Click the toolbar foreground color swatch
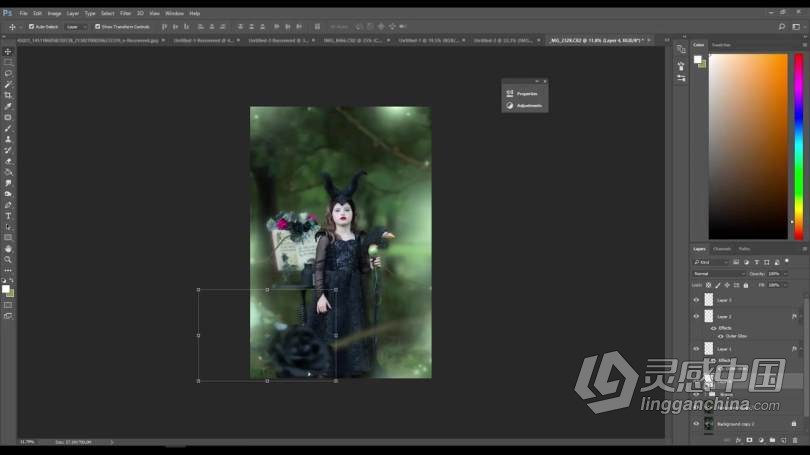Image resolution: width=810 pixels, height=455 pixels. point(5,289)
